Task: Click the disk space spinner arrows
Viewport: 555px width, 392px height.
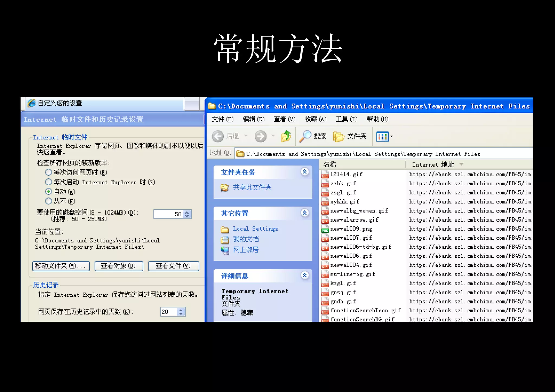Action: click(187, 214)
